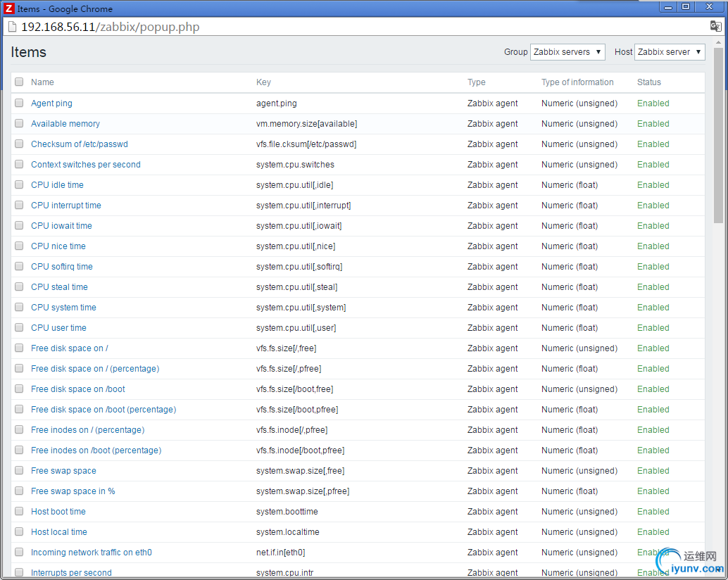Viewport: 728px width, 580px height.
Task: Select the CPU system time item
Action: click(x=63, y=307)
